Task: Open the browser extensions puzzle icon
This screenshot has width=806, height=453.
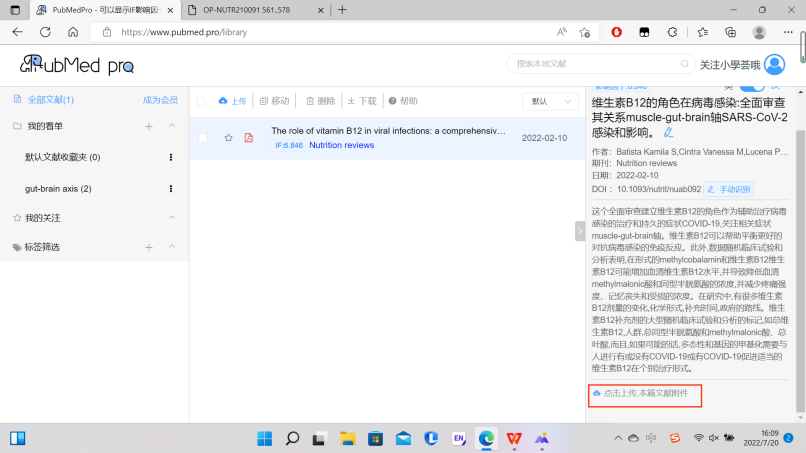Action: click(672, 32)
